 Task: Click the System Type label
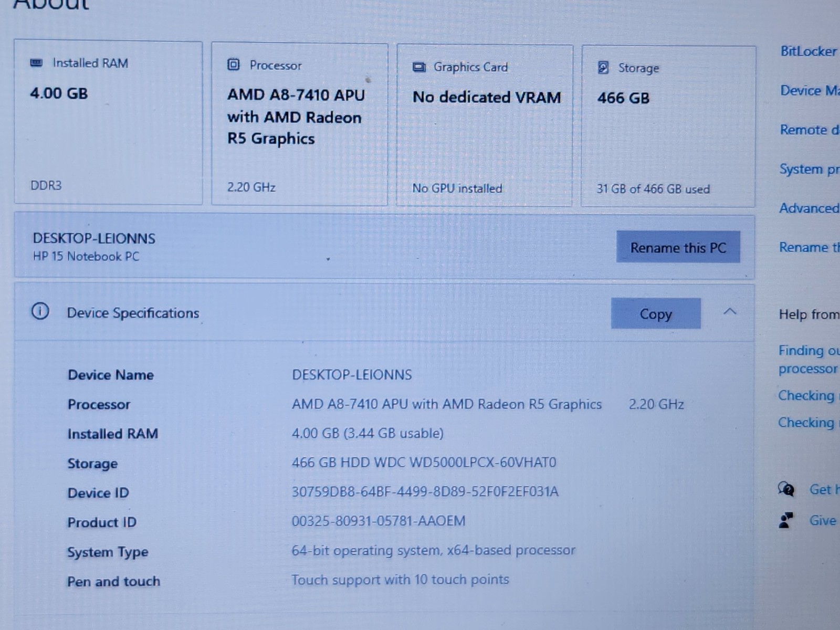(108, 552)
